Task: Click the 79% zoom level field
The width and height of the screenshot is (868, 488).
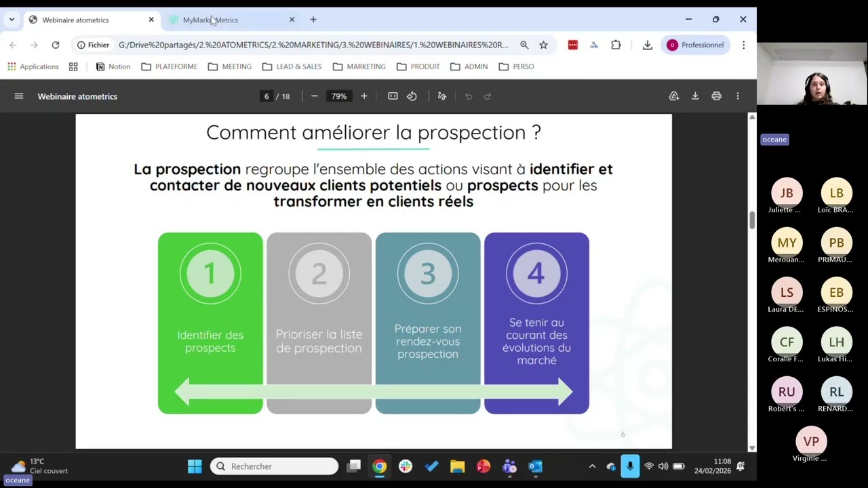Action: [x=339, y=96]
